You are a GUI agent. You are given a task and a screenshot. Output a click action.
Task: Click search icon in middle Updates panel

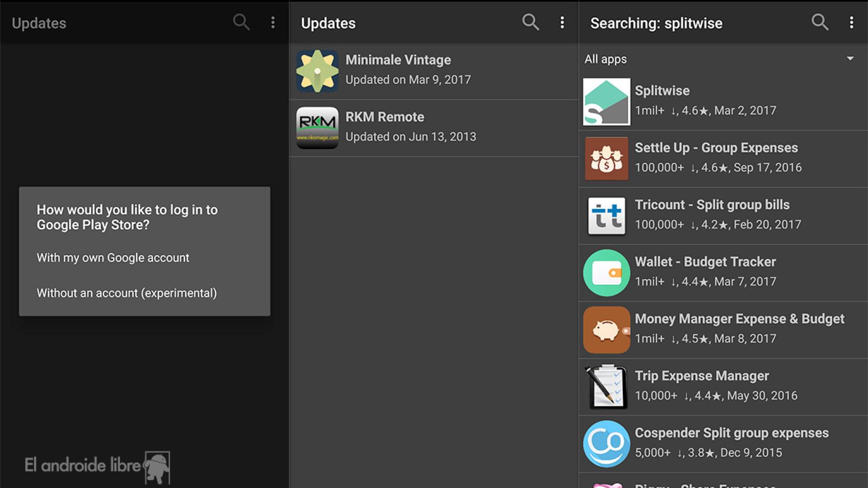tap(530, 22)
